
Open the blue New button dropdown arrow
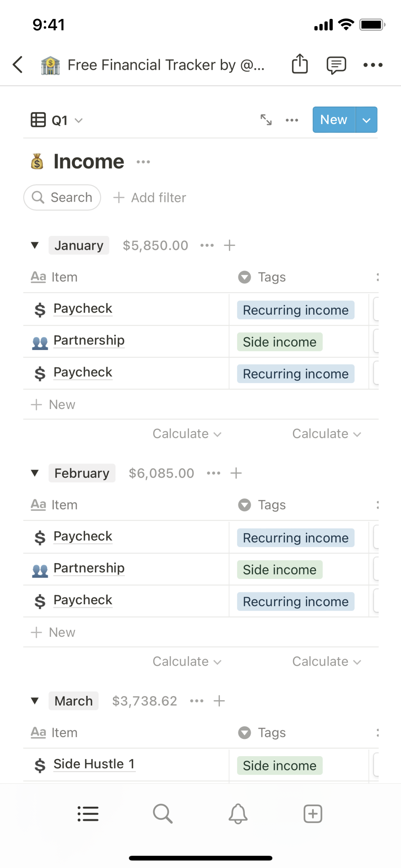366,120
